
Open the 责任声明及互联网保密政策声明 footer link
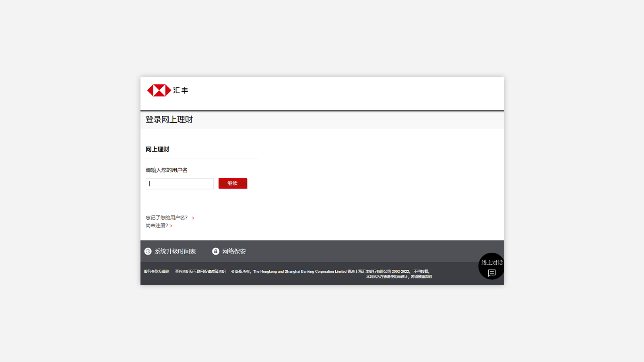pyautogui.click(x=200, y=271)
